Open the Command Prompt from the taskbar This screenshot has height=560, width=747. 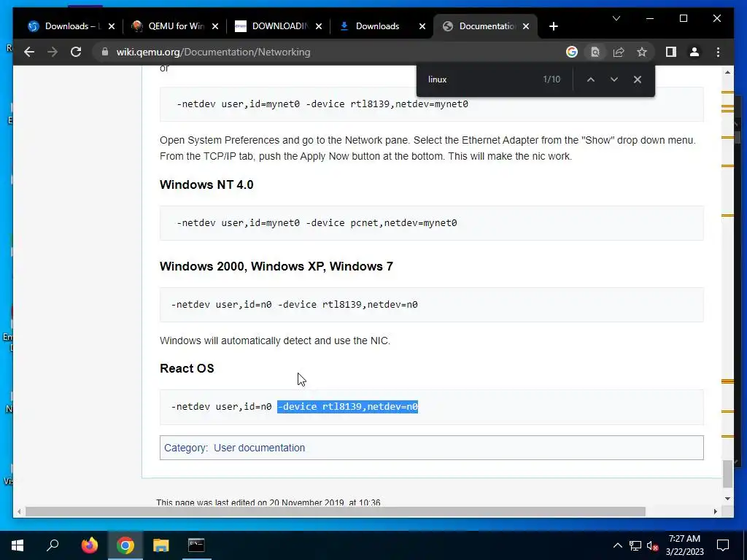196,545
